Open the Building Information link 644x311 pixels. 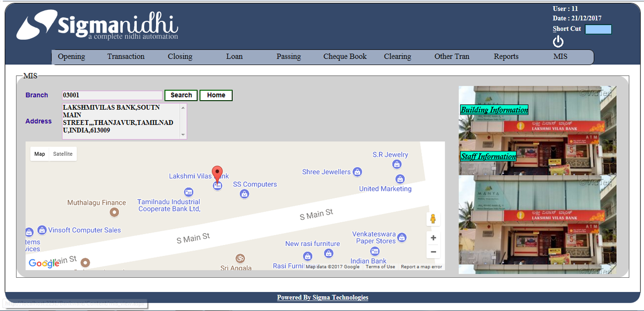[x=494, y=110]
